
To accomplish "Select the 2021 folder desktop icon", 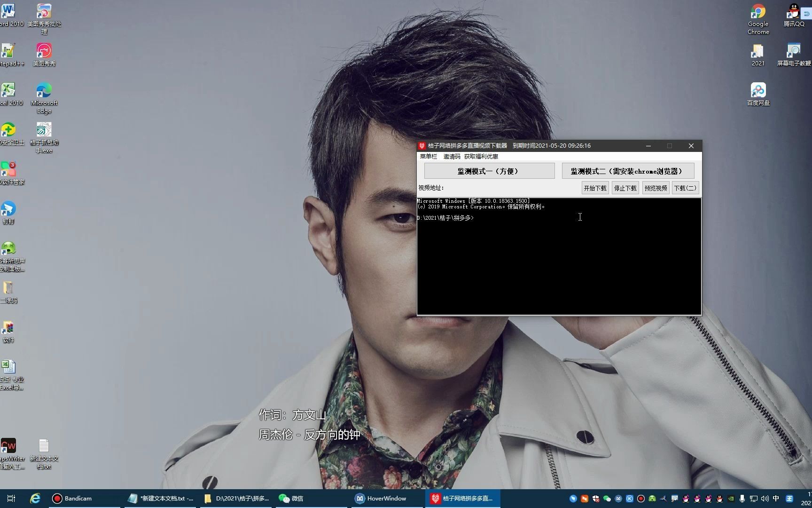I will (758, 55).
